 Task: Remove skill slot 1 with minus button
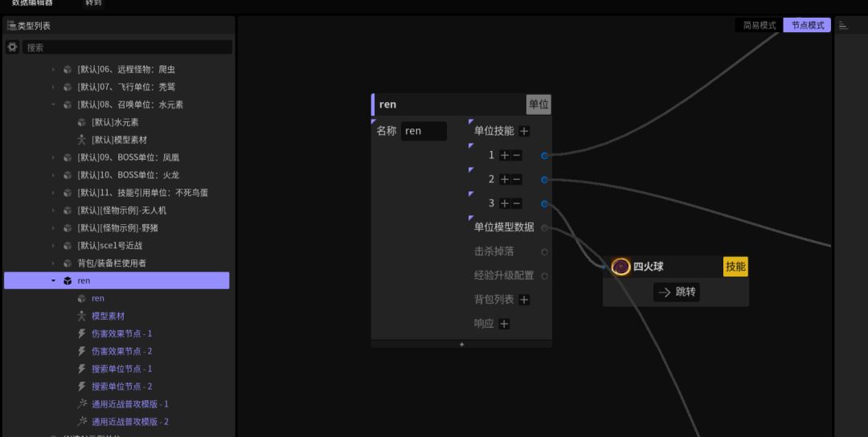(517, 155)
